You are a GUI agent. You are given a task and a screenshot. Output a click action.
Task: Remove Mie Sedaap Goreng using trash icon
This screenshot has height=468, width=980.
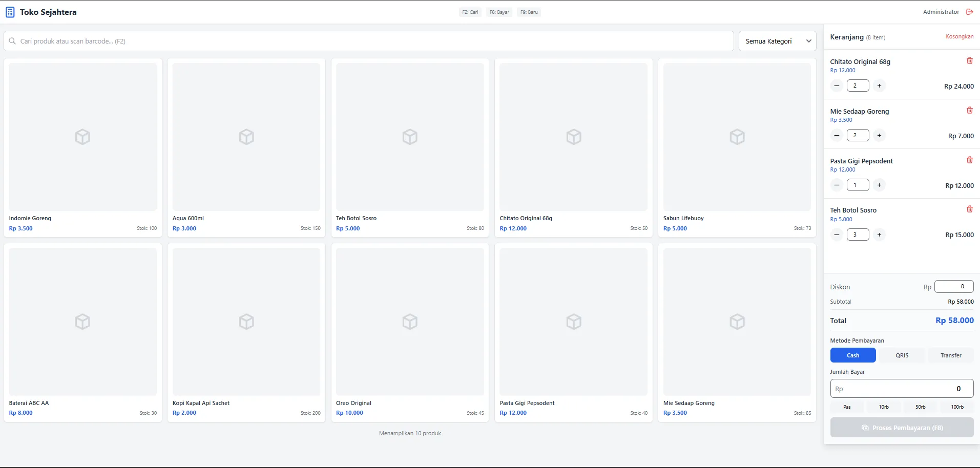pyautogui.click(x=969, y=111)
